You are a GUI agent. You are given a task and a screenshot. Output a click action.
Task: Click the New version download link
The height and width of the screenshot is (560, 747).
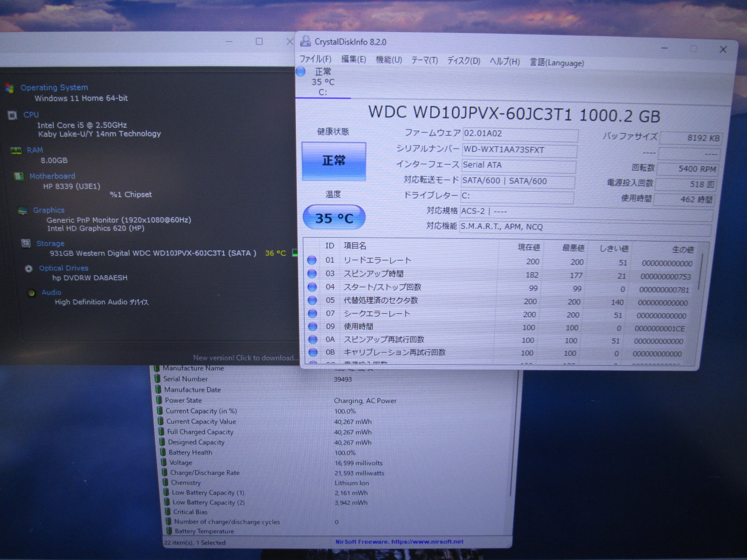pos(245,358)
